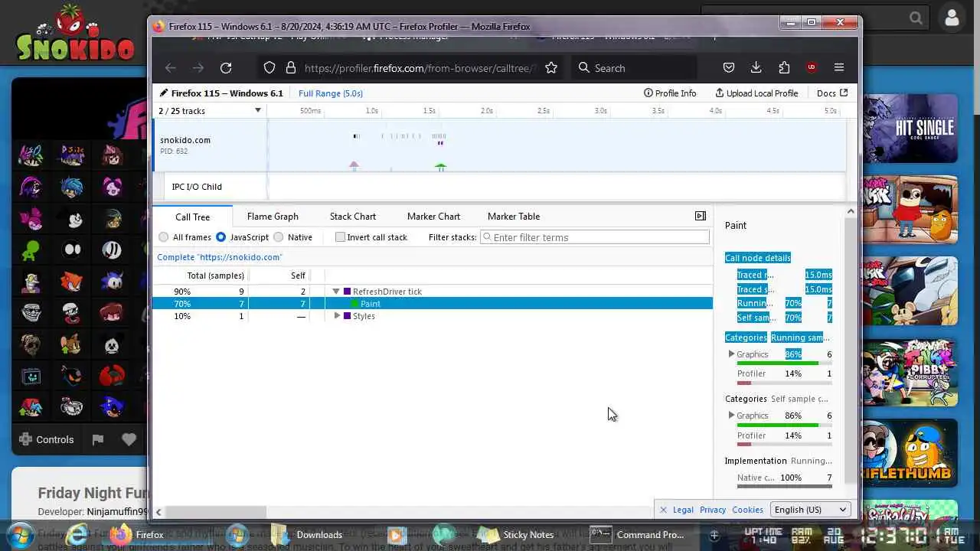980x551 pixels.
Task: Click Upload Local Profile
Action: 756,93
